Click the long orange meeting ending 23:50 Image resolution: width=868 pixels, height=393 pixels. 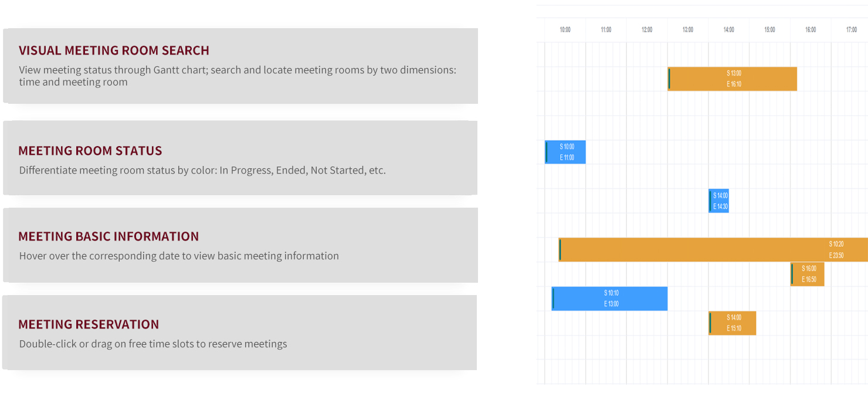click(x=713, y=249)
